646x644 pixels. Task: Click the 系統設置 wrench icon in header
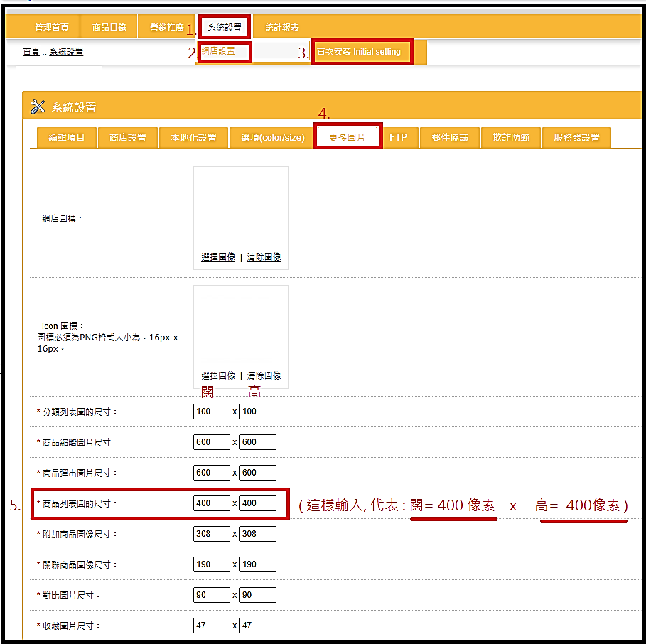[38, 107]
